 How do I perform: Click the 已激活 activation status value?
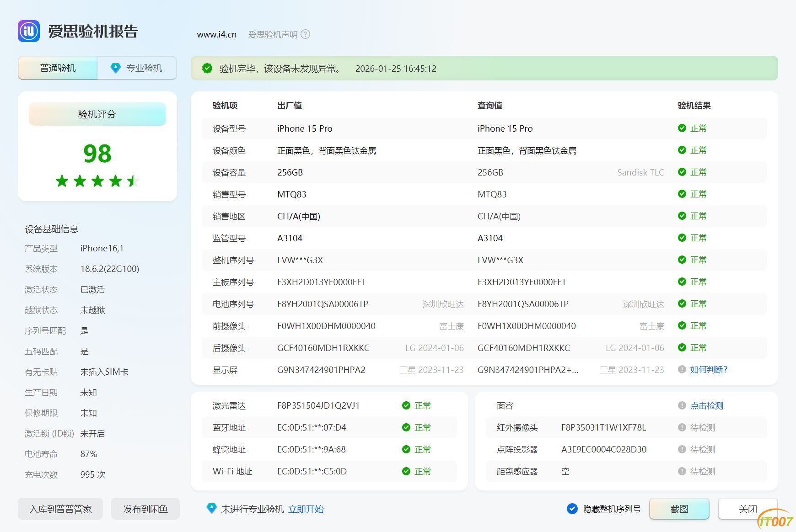click(93, 289)
